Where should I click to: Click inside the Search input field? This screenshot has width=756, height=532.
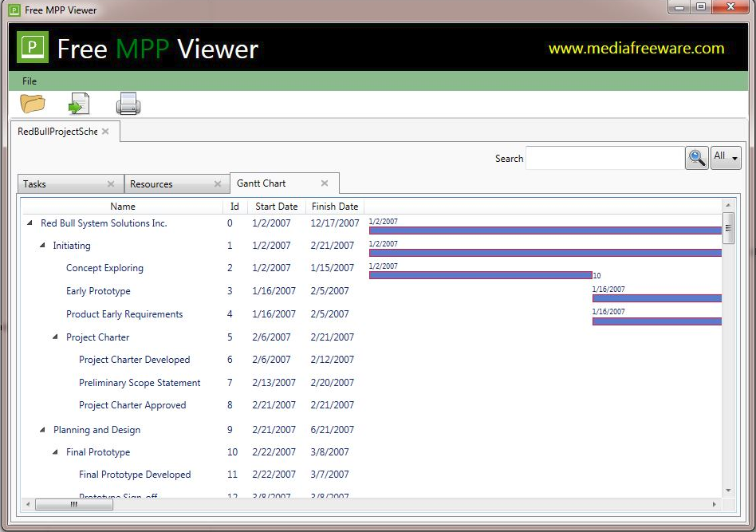click(x=605, y=158)
